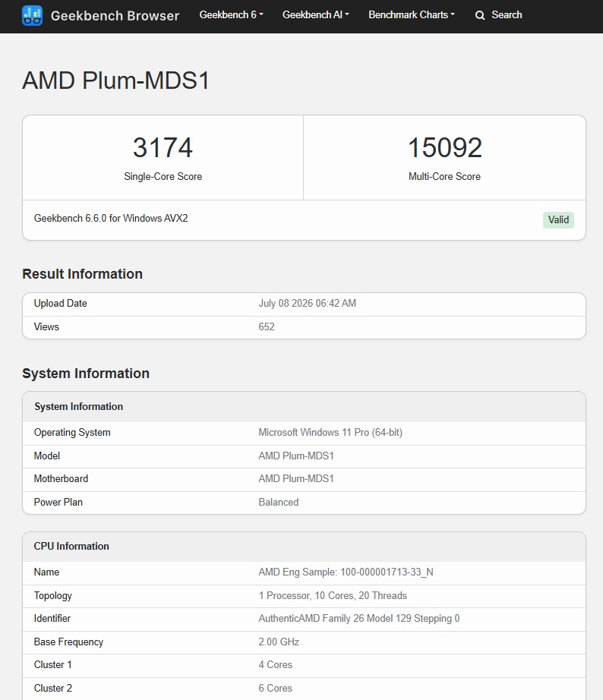Click the Base Frequency label

click(68, 642)
